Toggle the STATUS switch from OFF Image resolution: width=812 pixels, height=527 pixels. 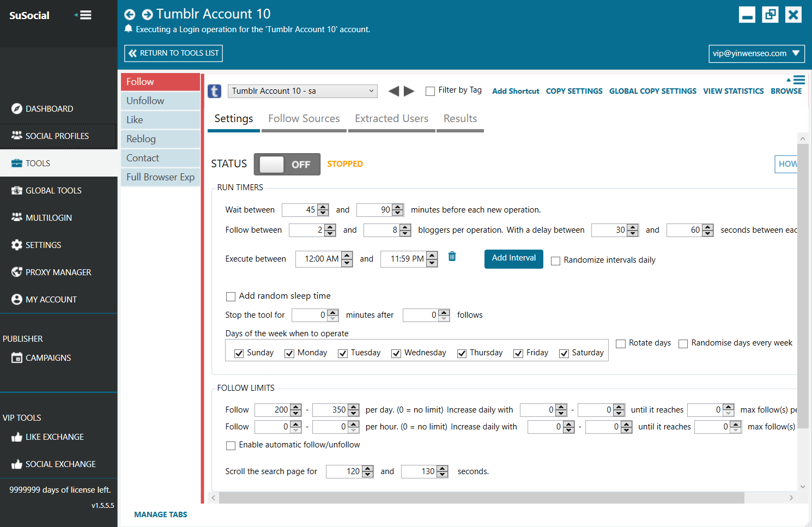pos(287,165)
